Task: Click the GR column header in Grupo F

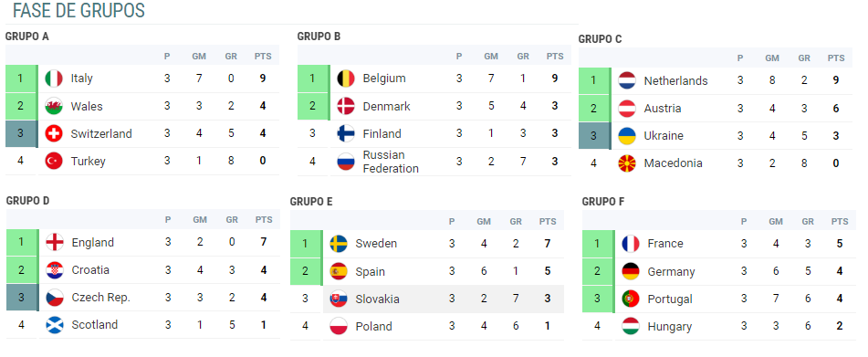Action: pos(808,221)
